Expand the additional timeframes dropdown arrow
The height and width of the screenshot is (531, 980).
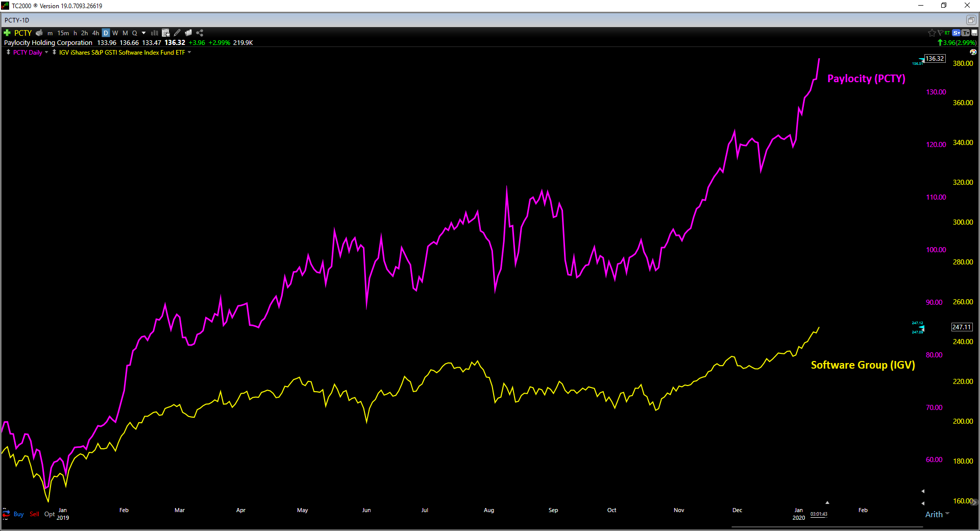pos(144,33)
